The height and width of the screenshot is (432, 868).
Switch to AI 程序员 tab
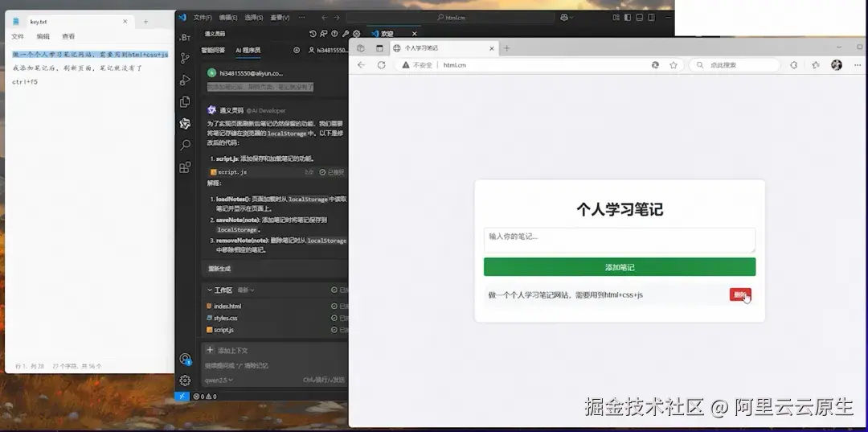pos(248,50)
